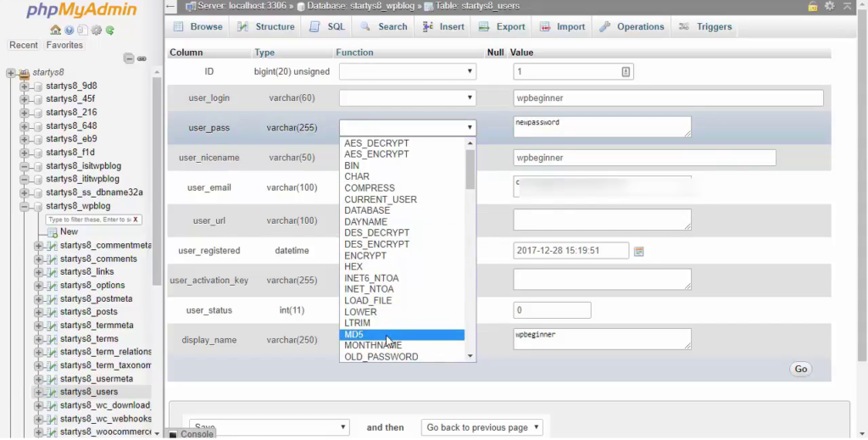Open the 'Go back to previous page' dropdown

click(481, 427)
